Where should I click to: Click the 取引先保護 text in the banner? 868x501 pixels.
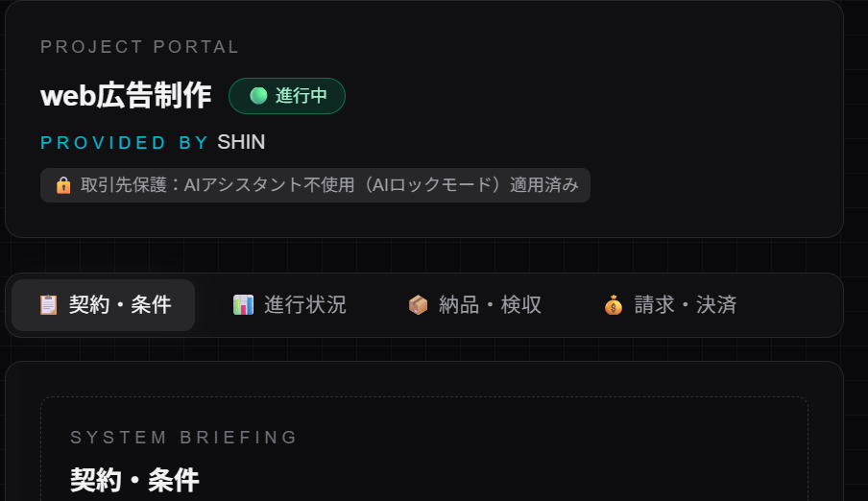124,185
